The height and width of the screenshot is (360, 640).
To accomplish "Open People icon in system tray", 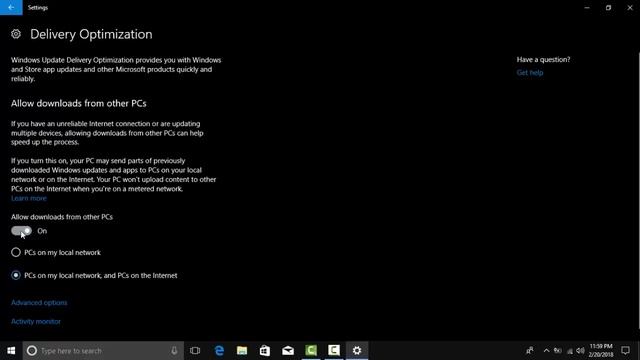I will (530, 351).
